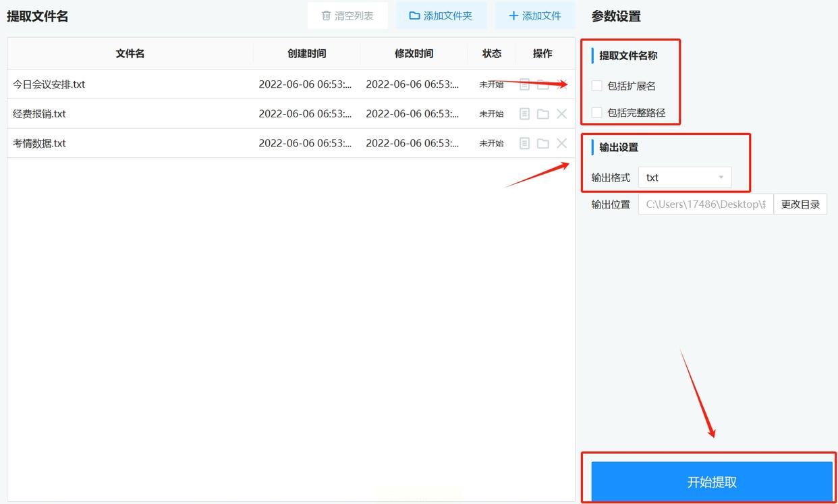Click the 添加文件 button
838x504 pixels.
tap(535, 16)
